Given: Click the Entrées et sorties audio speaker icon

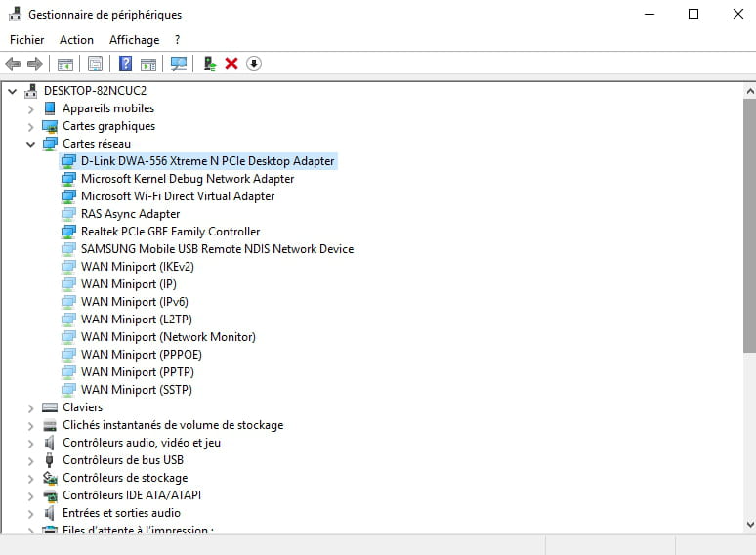Looking at the screenshot, I should (49, 513).
